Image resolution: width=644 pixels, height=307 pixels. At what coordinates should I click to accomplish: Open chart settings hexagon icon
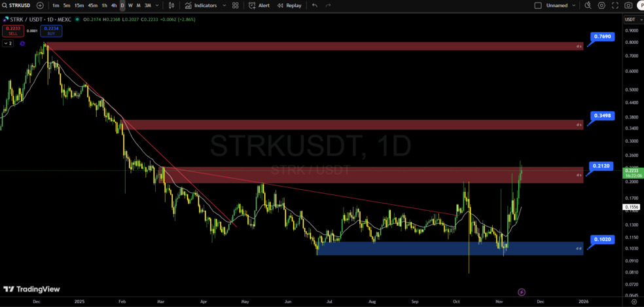pos(601,5)
